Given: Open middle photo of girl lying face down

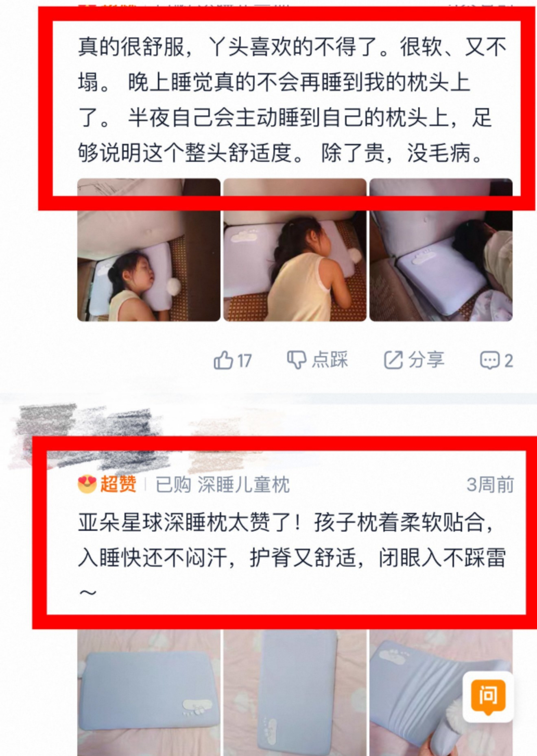Looking at the screenshot, I should (295, 250).
